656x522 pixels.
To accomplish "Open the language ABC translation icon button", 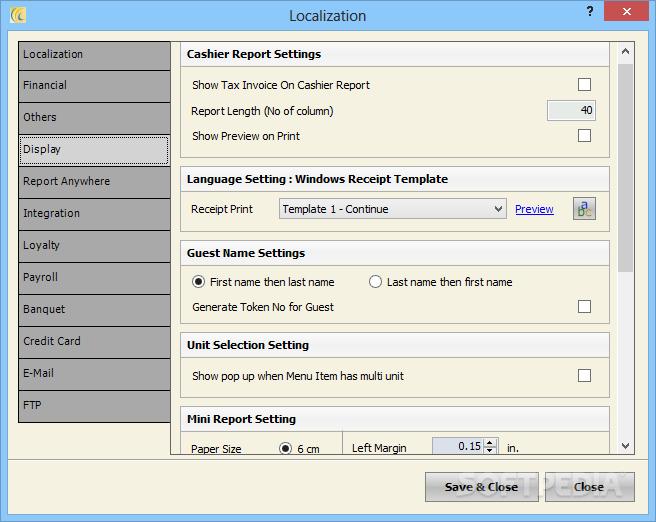I will [x=584, y=209].
